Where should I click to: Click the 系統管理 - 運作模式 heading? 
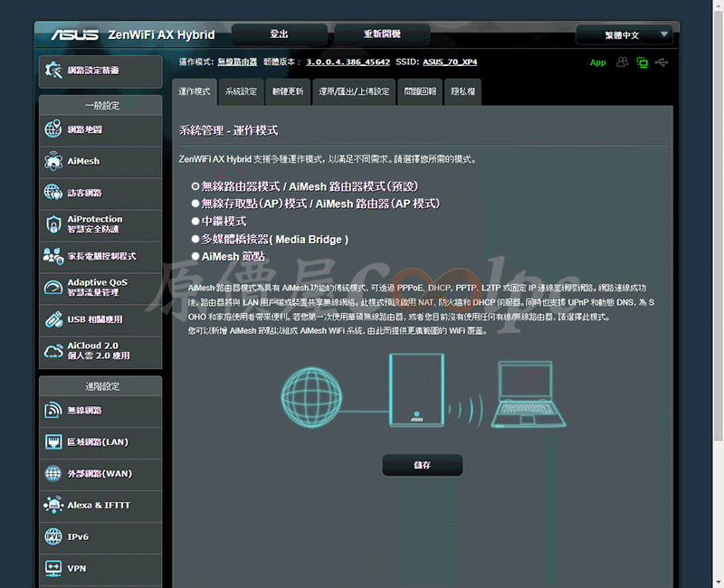pyautogui.click(x=229, y=130)
